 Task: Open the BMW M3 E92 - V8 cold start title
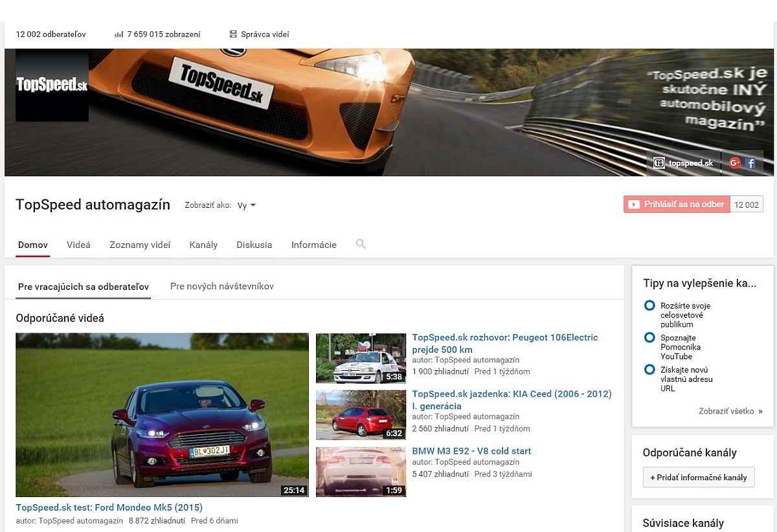coord(471,451)
